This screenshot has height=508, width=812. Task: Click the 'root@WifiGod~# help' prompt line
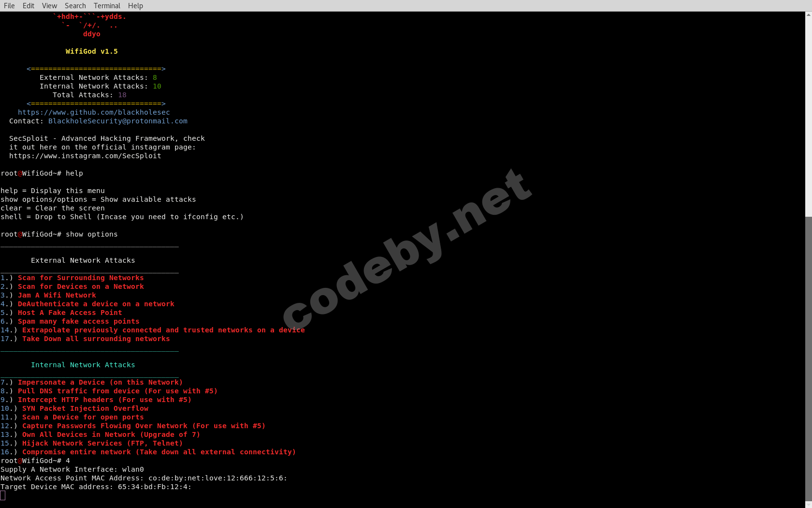42,173
